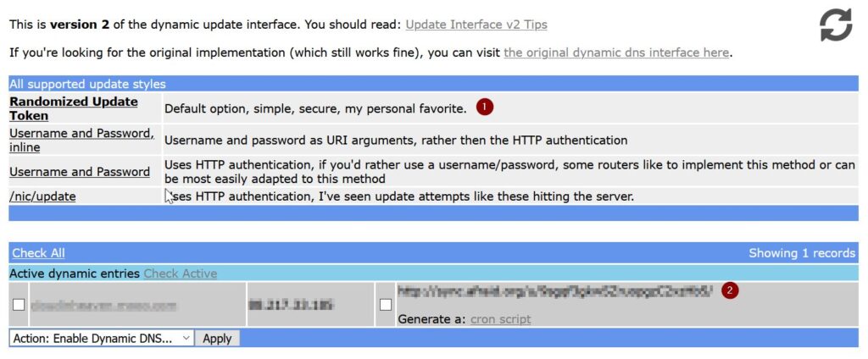Select the Randomized Update Token style
The width and height of the screenshot is (868, 359).
tap(73, 108)
